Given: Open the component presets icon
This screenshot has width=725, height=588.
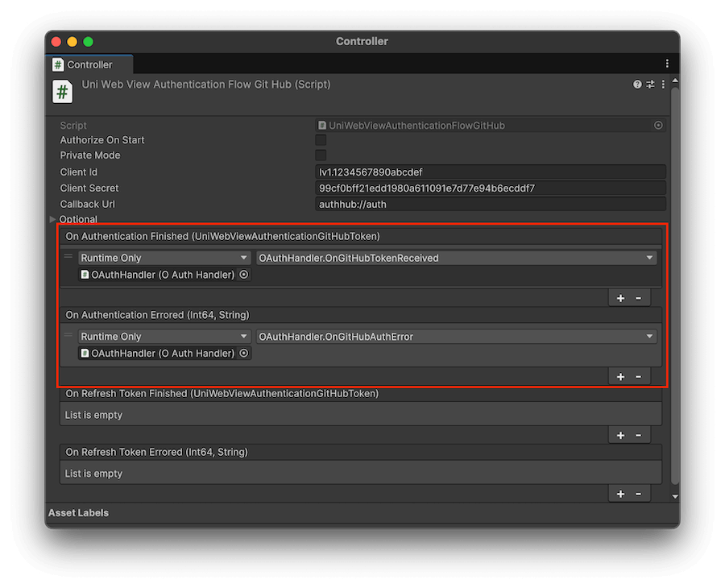Looking at the screenshot, I should (650, 85).
